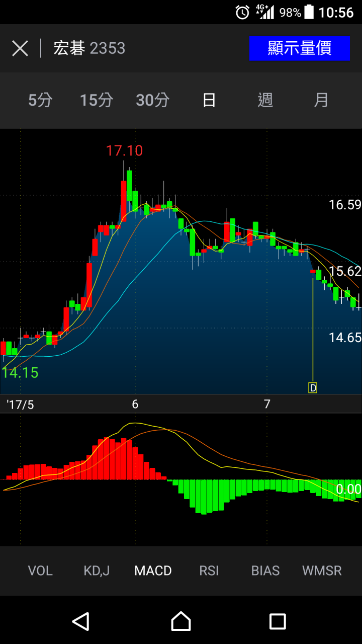Tap the 7 month axis label

[267, 405]
